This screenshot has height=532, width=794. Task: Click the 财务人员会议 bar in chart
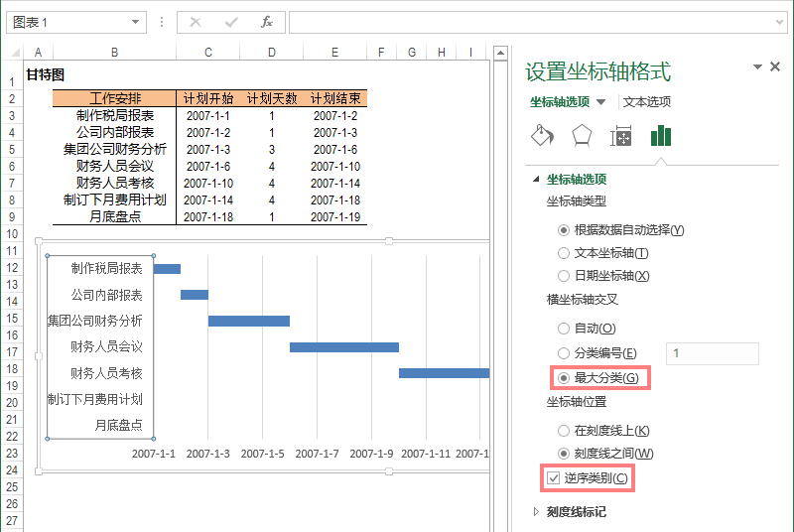coord(344,347)
